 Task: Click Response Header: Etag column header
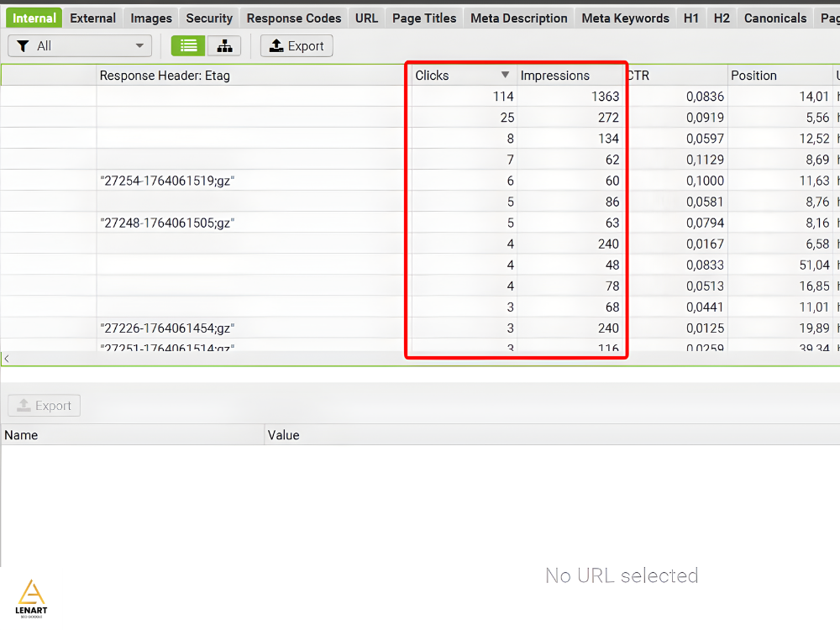pyautogui.click(x=165, y=76)
